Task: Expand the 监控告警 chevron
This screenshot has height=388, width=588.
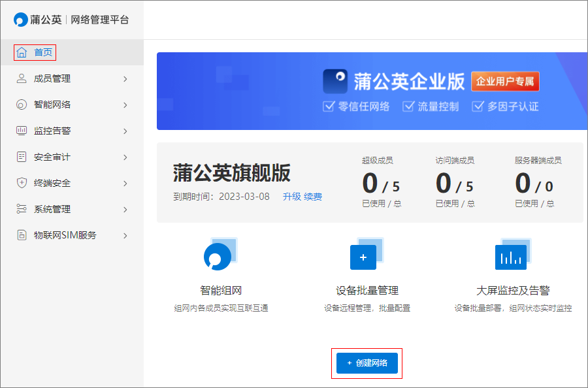Action: click(125, 131)
